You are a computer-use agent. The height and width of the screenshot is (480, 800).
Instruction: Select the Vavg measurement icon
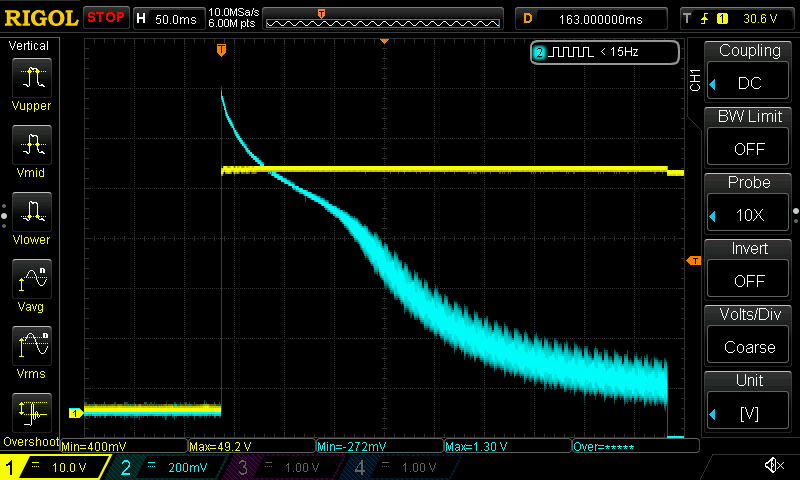click(32, 279)
